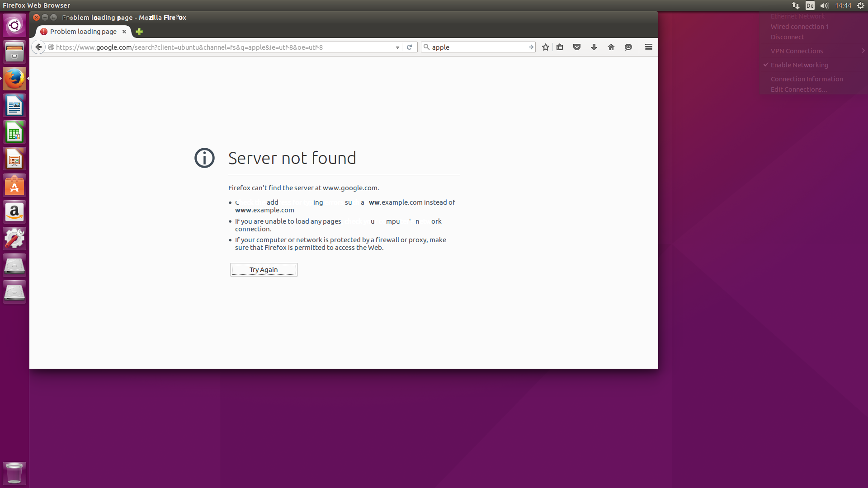Bookmark this page with the star icon
Viewport: 868px width, 488px height.
coord(546,47)
